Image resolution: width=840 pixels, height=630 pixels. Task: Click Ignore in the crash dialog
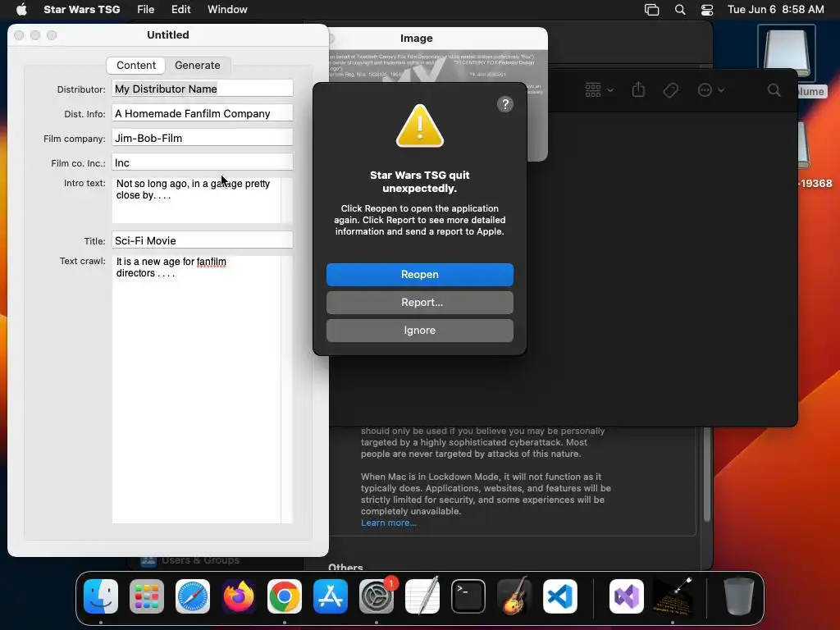(419, 330)
